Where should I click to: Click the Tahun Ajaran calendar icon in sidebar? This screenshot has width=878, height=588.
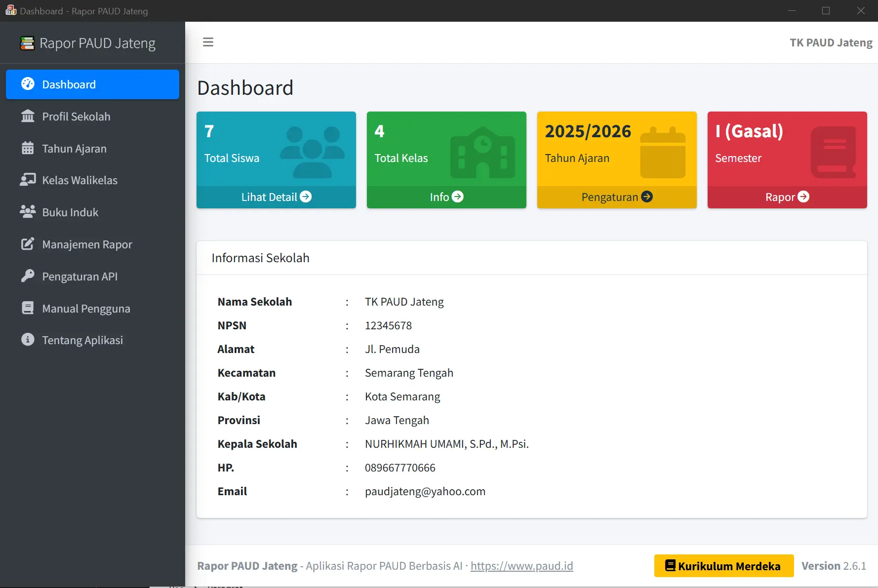pyautogui.click(x=28, y=148)
